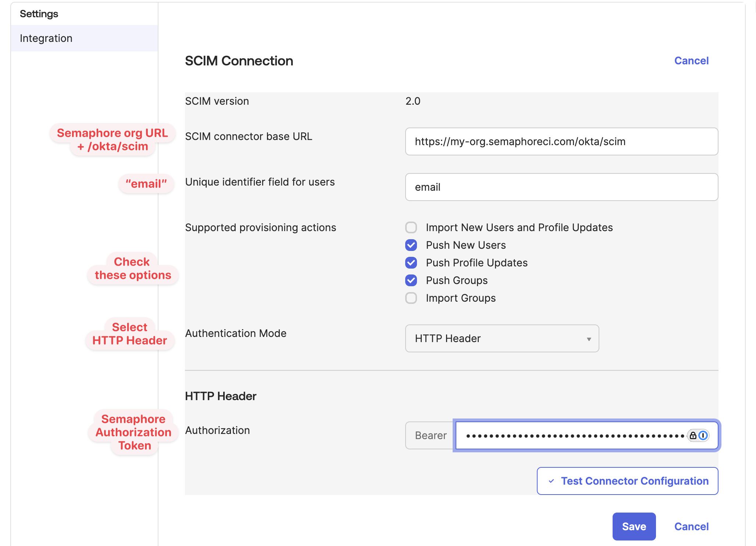This screenshot has height=546, width=756.
Task: Open the Authentication Mode dropdown
Action: coord(502,338)
